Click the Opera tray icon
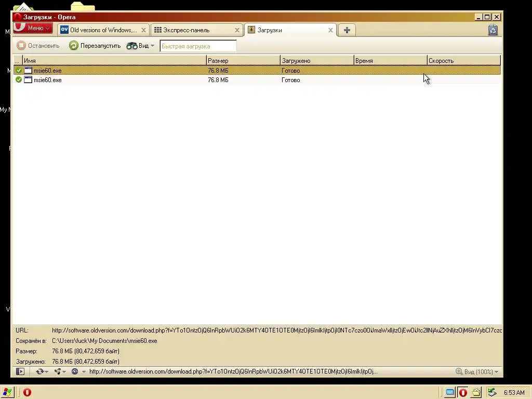This screenshot has width=532, height=399. click(x=463, y=393)
